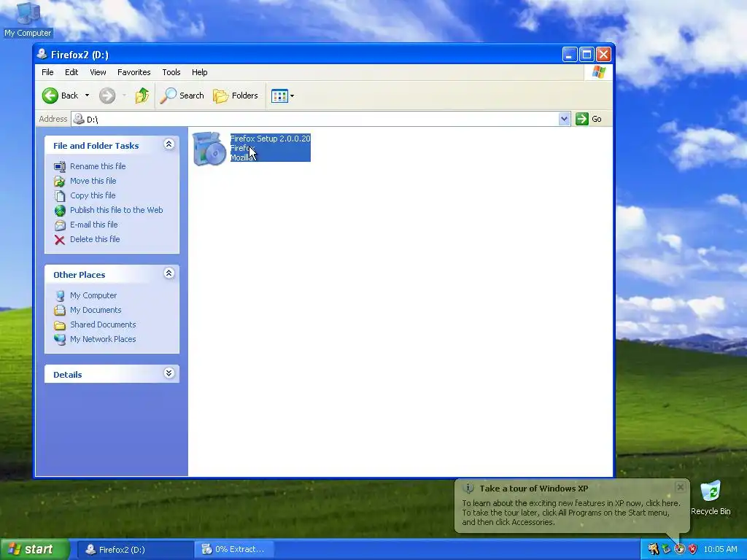
Task: Select the Firefox Setup 2.0.0.20 file name
Action: click(270, 139)
